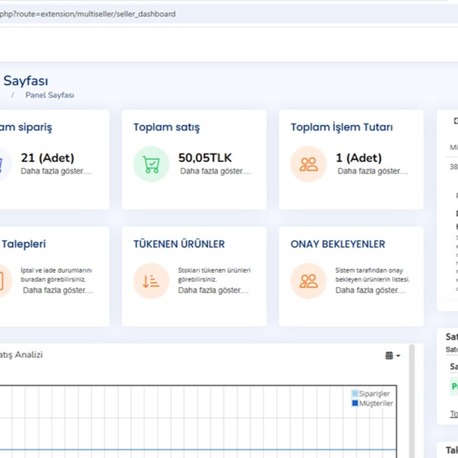
Task: Click the İptal ve İade durumlarını description
Action: point(56,275)
